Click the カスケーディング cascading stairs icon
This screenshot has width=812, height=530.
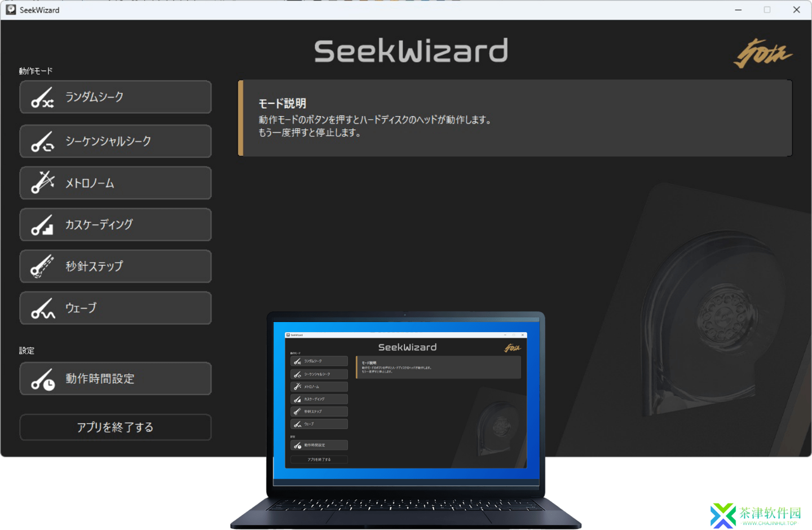point(42,224)
